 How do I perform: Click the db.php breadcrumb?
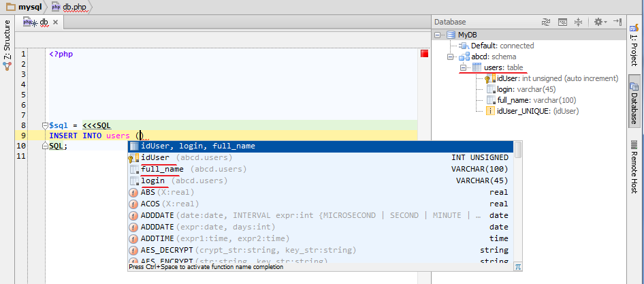tap(69, 7)
